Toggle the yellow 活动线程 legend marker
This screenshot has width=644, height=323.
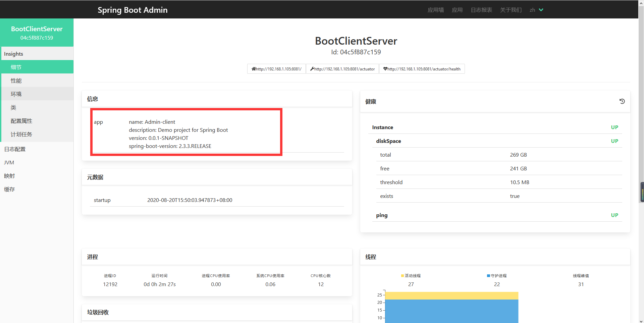click(x=402, y=276)
